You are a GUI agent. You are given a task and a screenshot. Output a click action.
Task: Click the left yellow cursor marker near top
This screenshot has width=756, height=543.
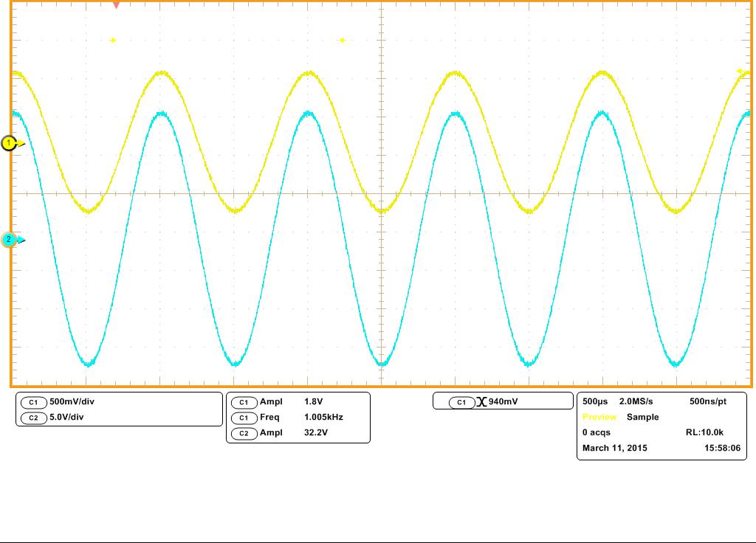[x=113, y=41]
